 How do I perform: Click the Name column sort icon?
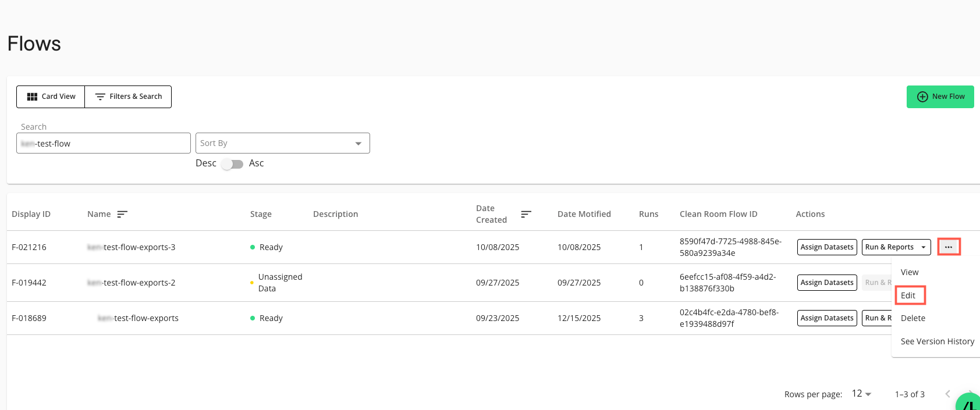(x=122, y=214)
